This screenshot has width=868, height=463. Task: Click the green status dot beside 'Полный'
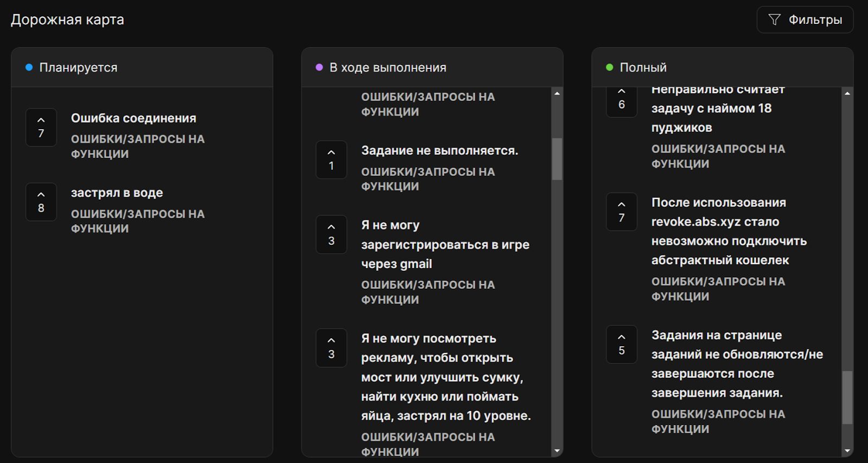[x=610, y=67]
